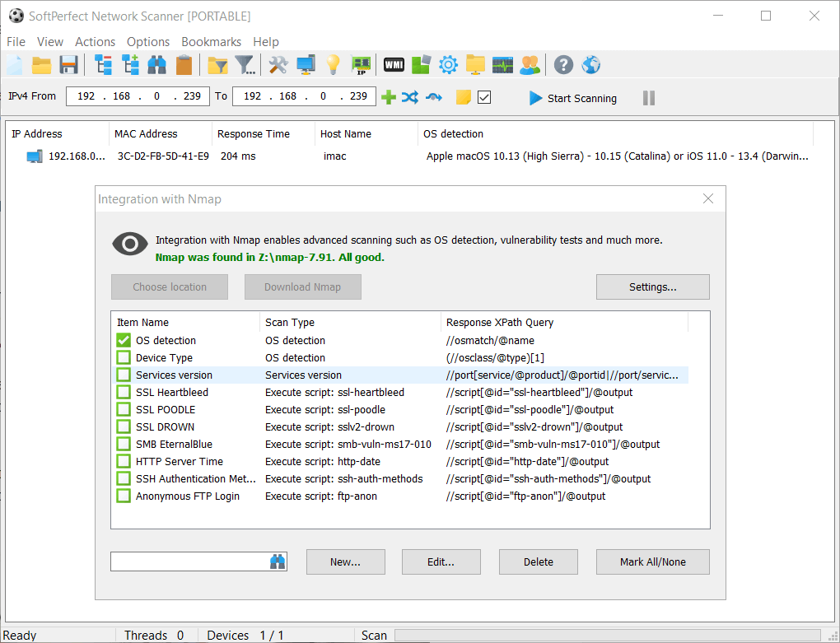Screen dimensions: 840x643
Task: Open the View menu
Action: (x=50, y=42)
